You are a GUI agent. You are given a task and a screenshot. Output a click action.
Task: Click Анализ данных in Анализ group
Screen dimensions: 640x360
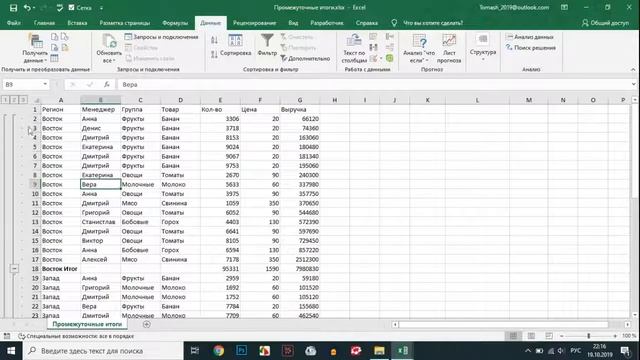pyautogui.click(x=529, y=37)
